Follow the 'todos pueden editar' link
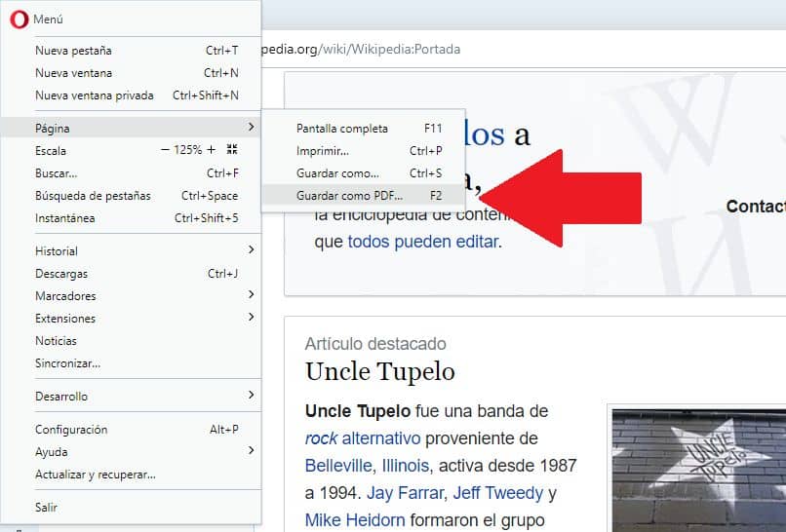This screenshot has height=532, width=786. (423, 242)
